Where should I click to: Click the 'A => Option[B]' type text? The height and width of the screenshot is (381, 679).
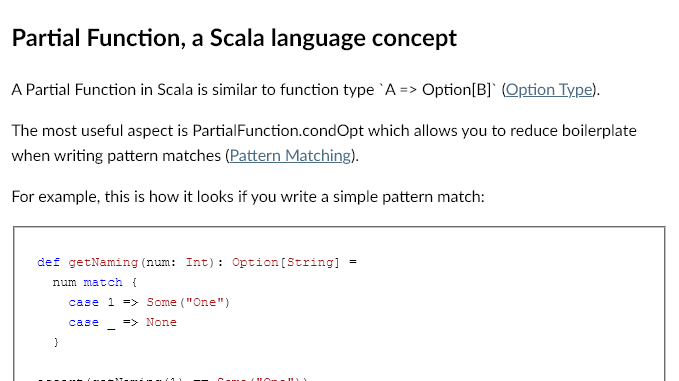click(438, 90)
